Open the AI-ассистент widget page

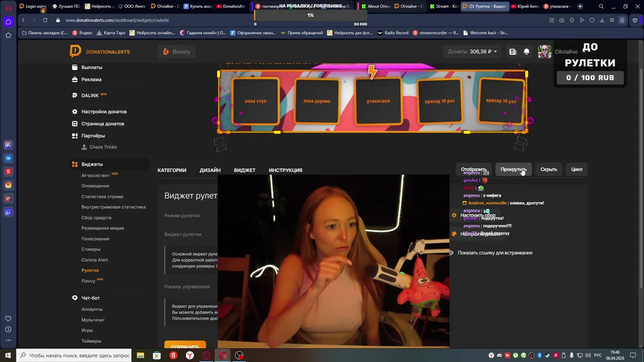pos(96,175)
